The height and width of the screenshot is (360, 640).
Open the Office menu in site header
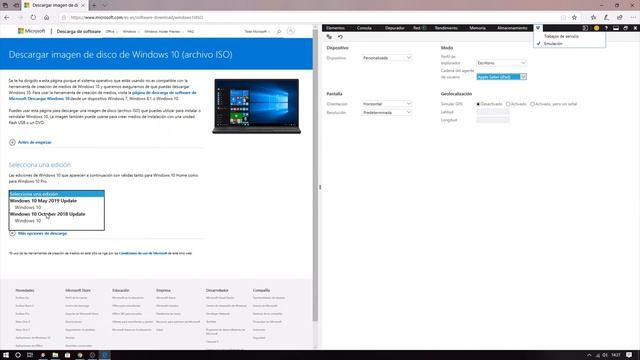click(111, 31)
